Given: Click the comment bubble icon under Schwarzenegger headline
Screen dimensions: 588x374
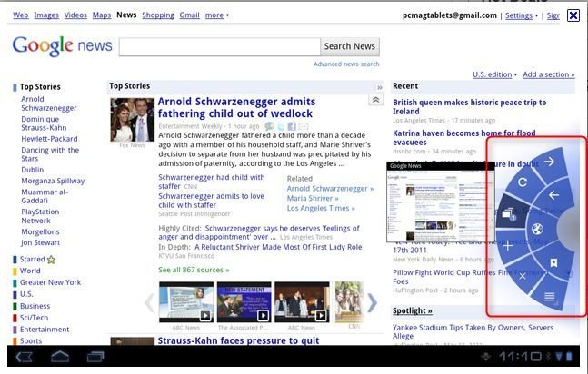Looking at the screenshot, I should [269, 126].
